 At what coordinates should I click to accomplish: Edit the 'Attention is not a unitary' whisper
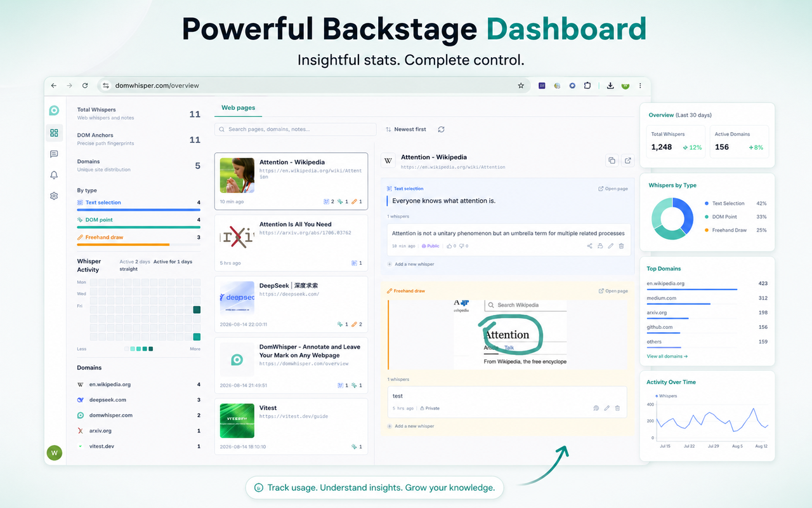coord(610,246)
